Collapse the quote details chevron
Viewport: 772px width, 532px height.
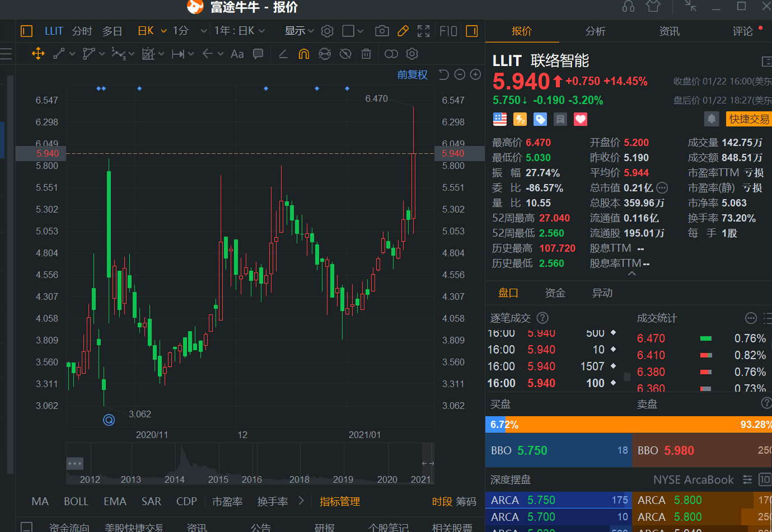pyautogui.click(x=632, y=274)
